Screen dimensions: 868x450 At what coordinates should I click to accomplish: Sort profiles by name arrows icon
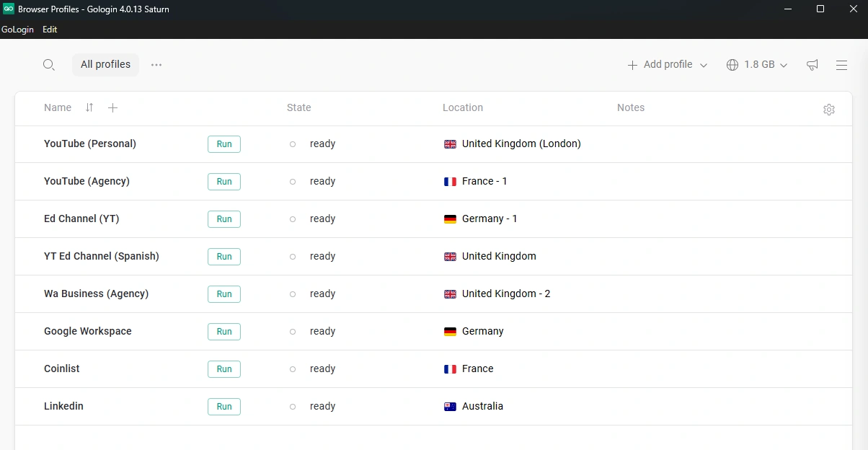point(89,107)
